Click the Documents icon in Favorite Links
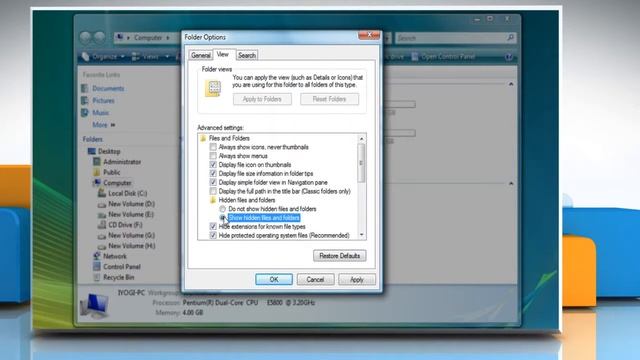The width and height of the screenshot is (640, 360). click(85, 89)
